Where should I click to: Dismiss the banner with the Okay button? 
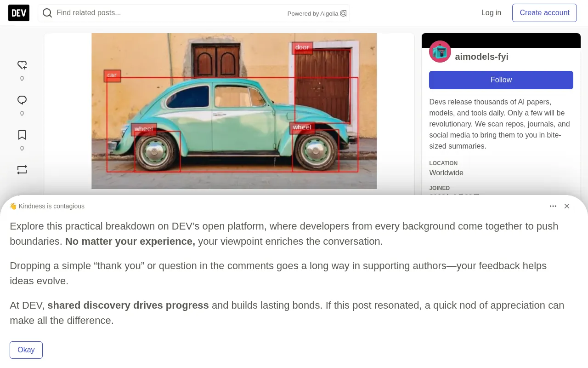(26, 350)
